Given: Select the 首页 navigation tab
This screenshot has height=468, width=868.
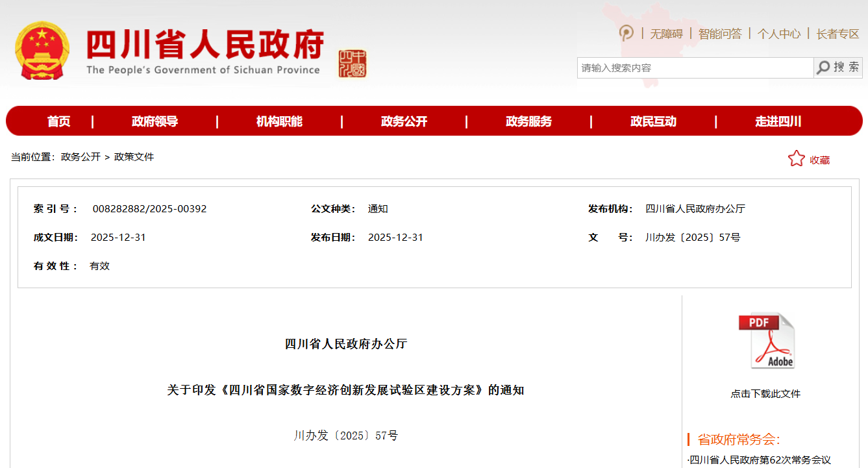Looking at the screenshot, I should [x=58, y=121].
